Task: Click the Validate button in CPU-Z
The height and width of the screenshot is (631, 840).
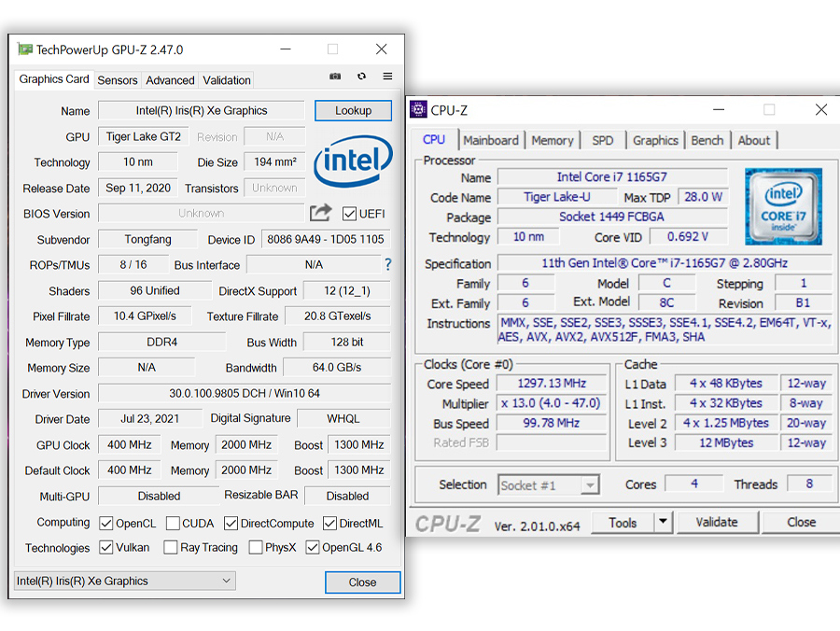Action: pos(718,522)
